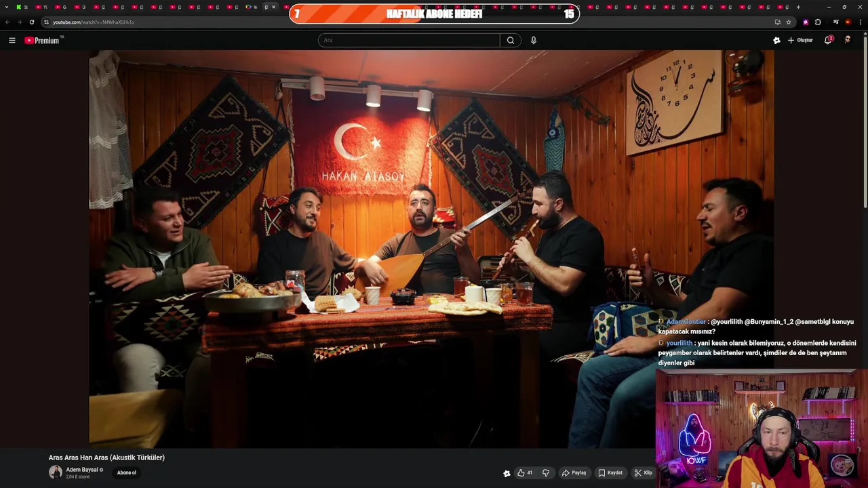Save video with the Kaydet button
This screenshot has width=868, height=488.
(610, 473)
